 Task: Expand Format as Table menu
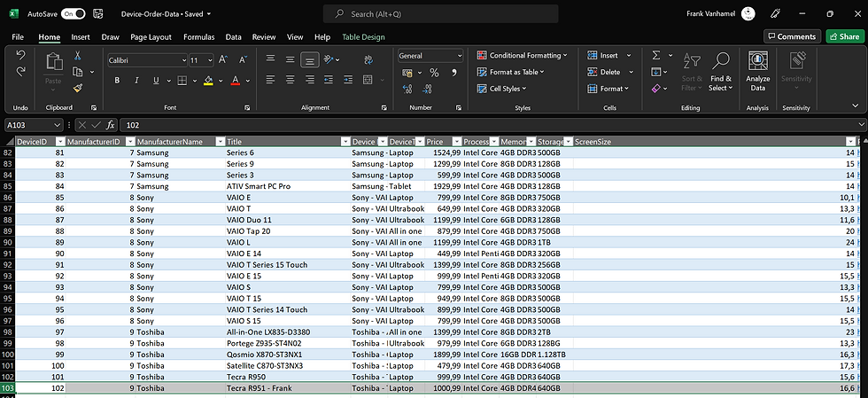510,72
